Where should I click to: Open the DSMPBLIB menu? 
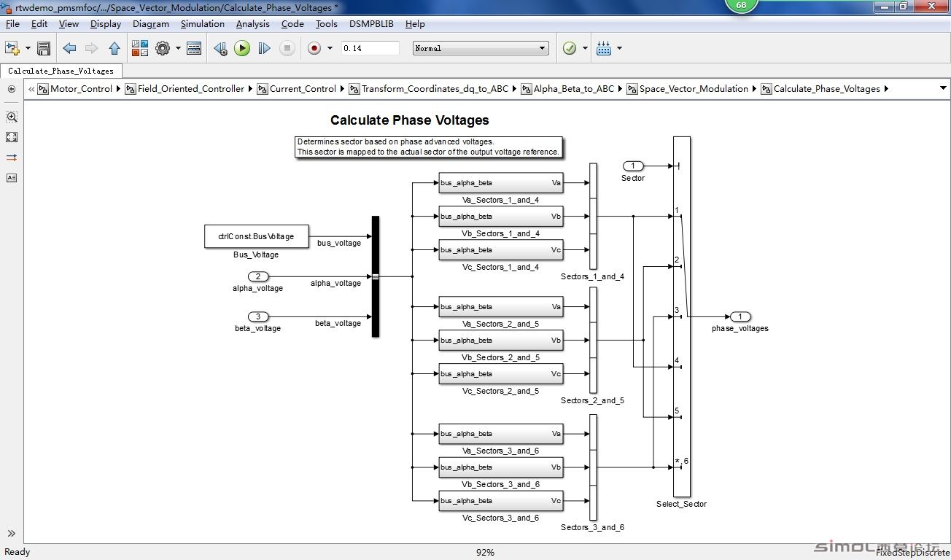tap(371, 24)
